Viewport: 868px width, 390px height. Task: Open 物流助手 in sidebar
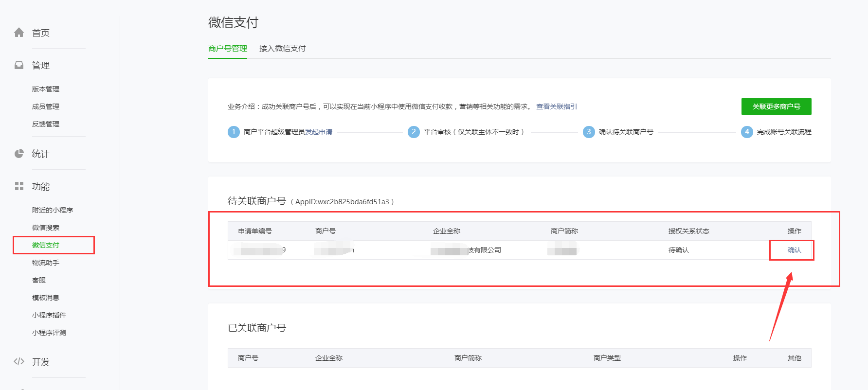click(46, 263)
